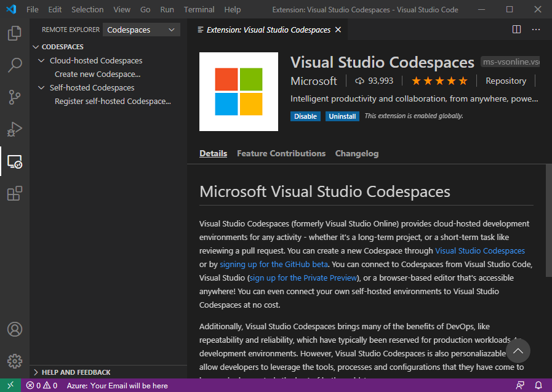This screenshot has width=552, height=392.
Task: Open the Extensions view
Action: pyautogui.click(x=14, y=194)
